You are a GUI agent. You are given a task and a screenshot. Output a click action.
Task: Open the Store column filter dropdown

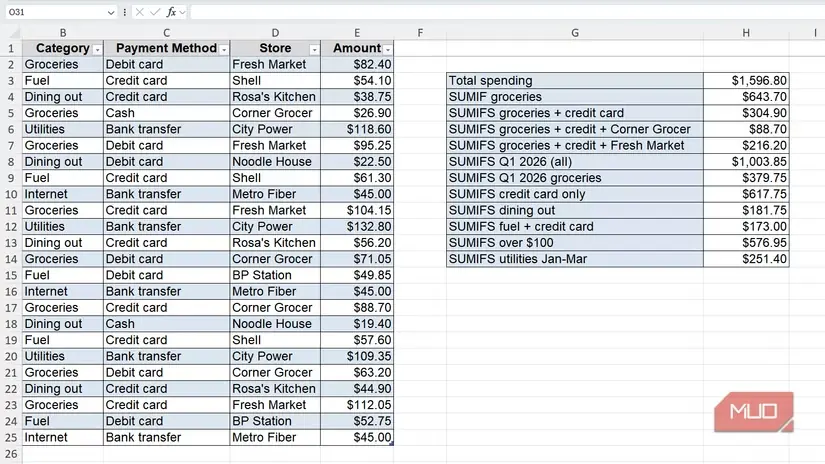314,49
